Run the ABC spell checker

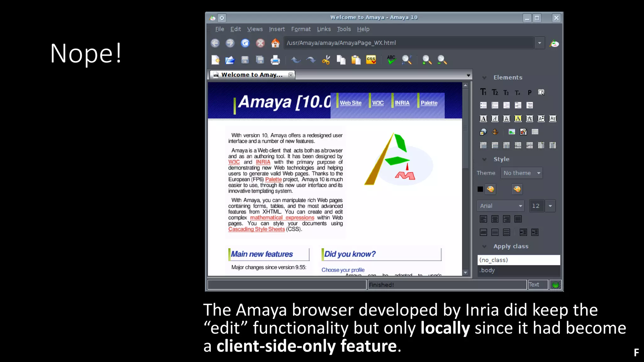point(391,60)
